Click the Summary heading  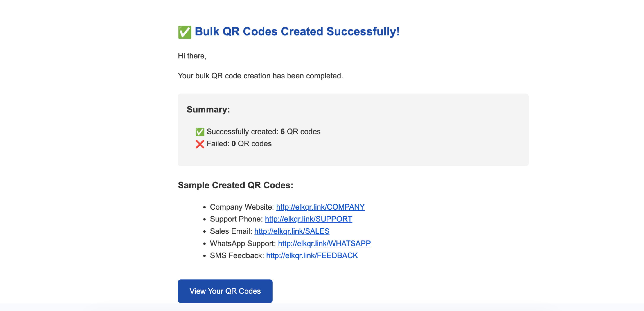pos(208,110)
